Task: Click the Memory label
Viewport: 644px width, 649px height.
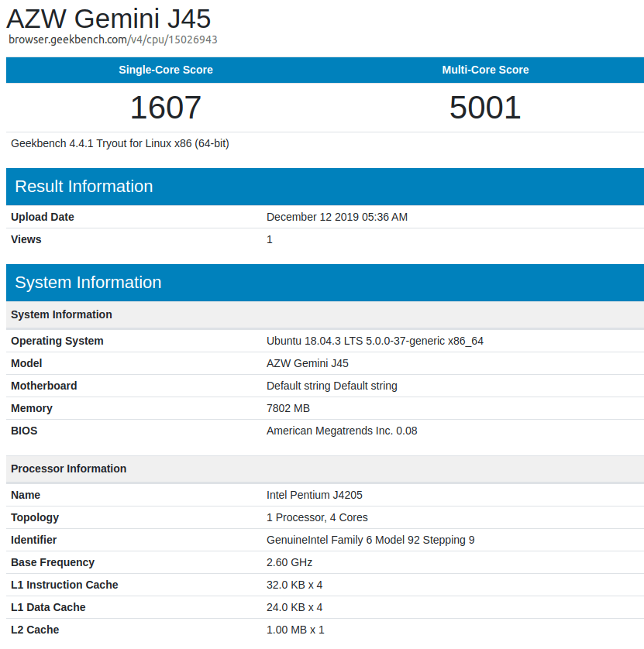Action: click(32, 408)
